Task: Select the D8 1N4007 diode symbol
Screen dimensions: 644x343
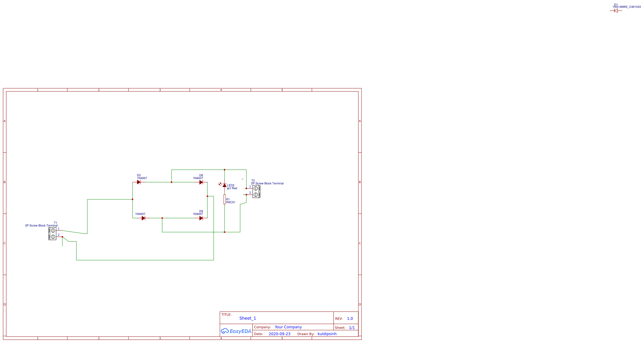Action: tap(201, 182)
